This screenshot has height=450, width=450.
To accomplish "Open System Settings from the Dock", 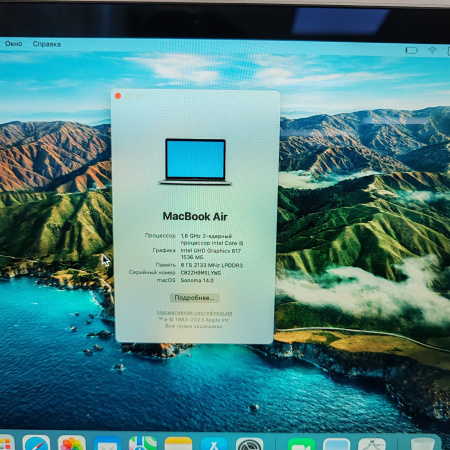I will pos(249,444).
